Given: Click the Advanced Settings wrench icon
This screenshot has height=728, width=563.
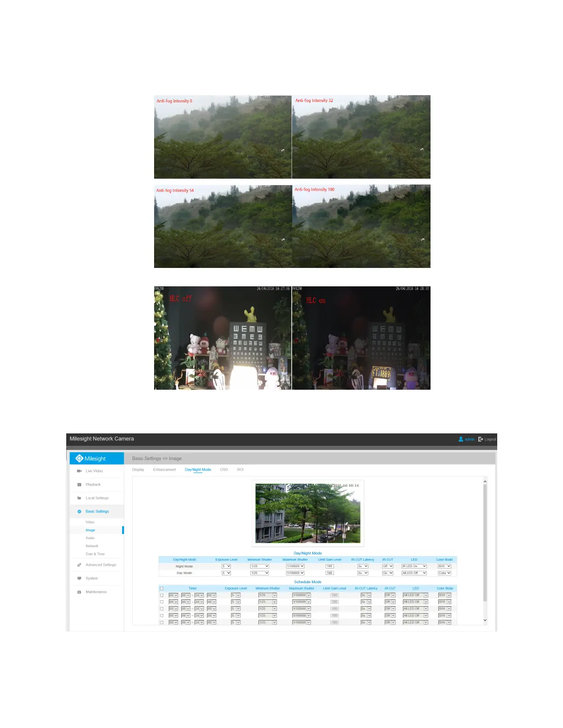Looking at the screenshot, I should 79,565.
